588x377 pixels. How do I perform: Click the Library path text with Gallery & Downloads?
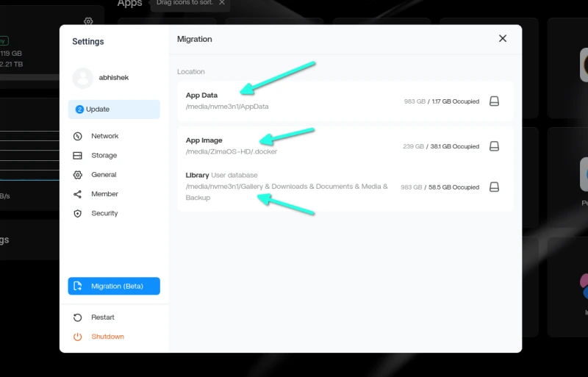(x=287, y=192)
